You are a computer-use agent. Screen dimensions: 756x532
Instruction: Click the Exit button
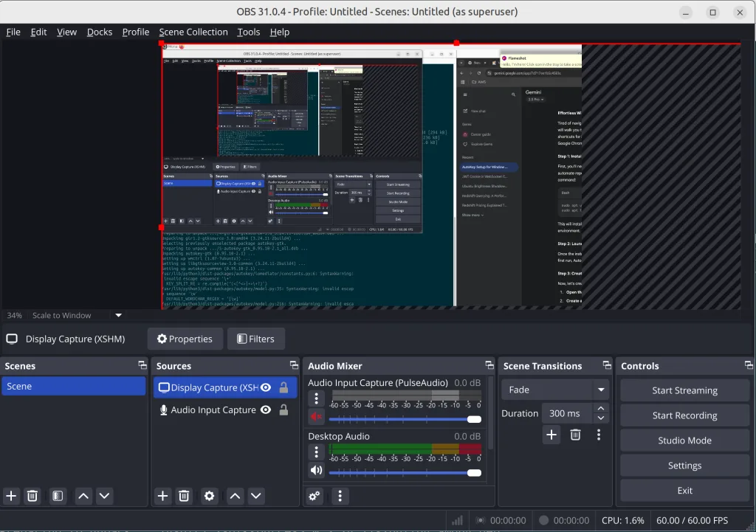(x=684, y=491)
